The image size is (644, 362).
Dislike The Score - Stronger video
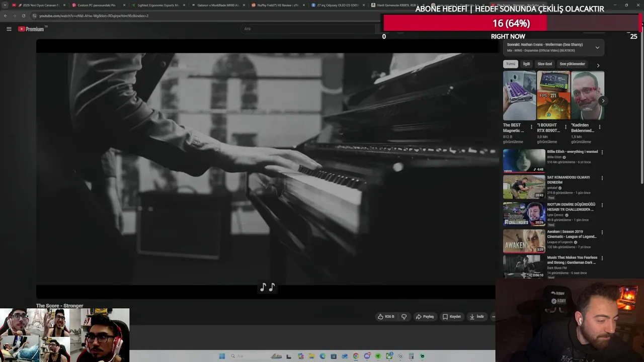(x=404, y=317)
